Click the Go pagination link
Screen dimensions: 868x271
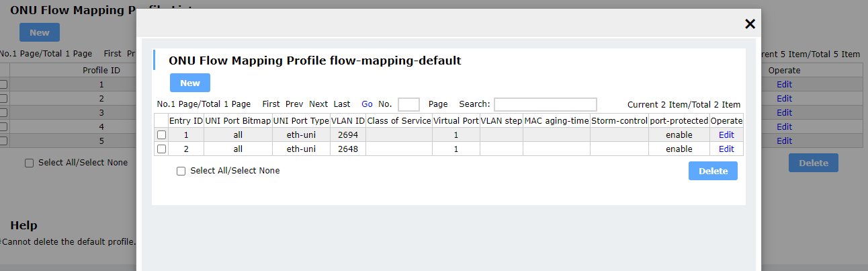(x=367, y=104)
